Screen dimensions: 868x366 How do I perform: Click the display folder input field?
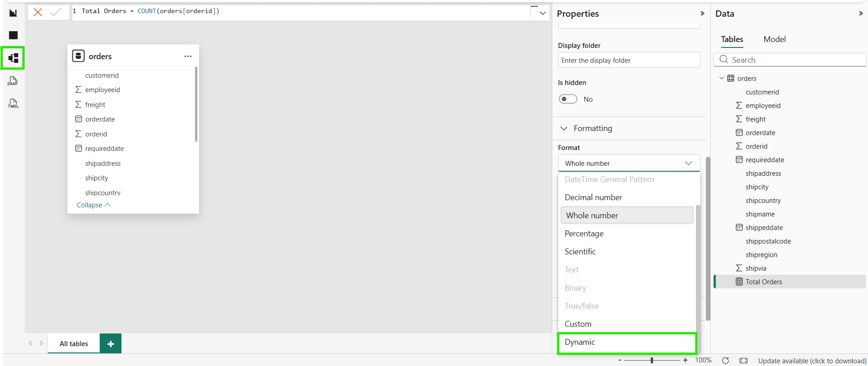click(x=629, y=60)
